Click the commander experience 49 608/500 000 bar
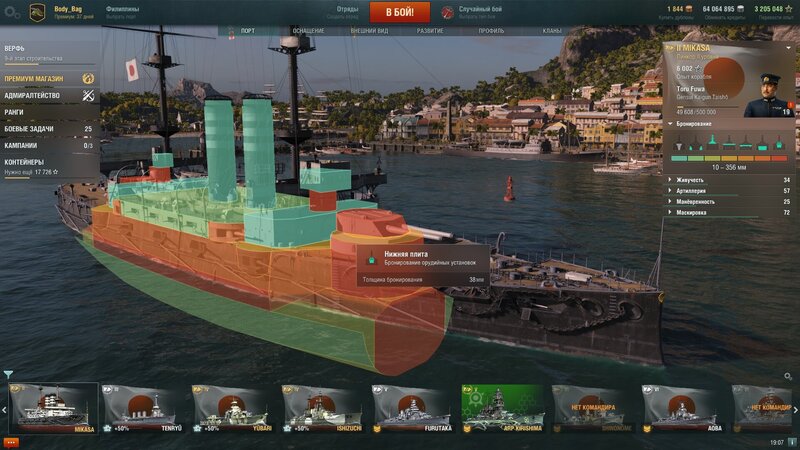This screenshot has width=800, height=450. pyautogui.click(x=707, y=108)
